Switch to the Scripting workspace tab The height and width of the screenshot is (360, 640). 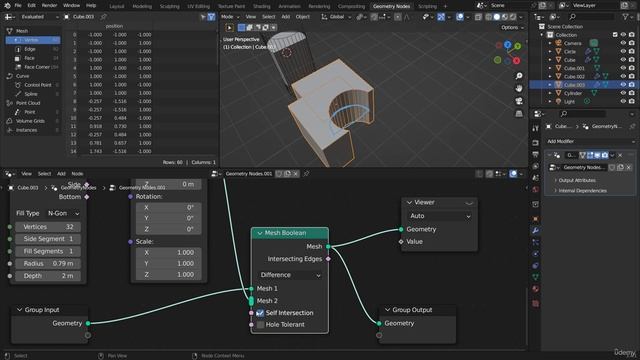427,6
